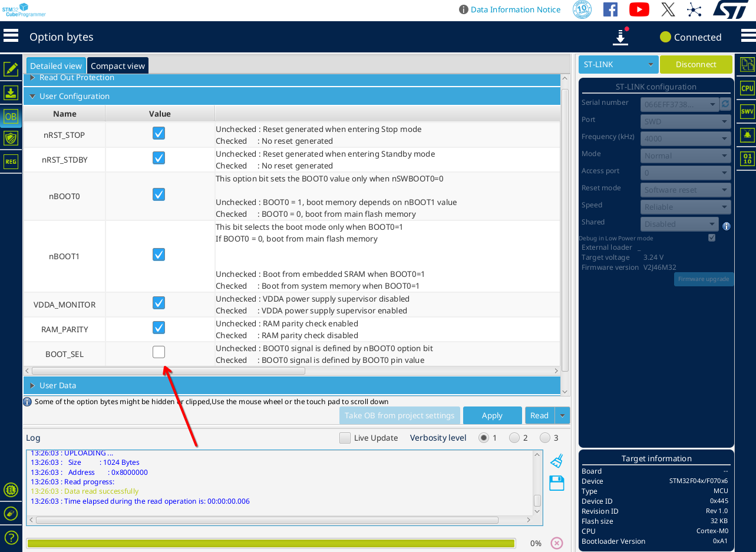Screen dimensions: 756x552
Task: Open the ST-LINK interface dropdown
Action: pyautogui.click(x=618, y=64)
